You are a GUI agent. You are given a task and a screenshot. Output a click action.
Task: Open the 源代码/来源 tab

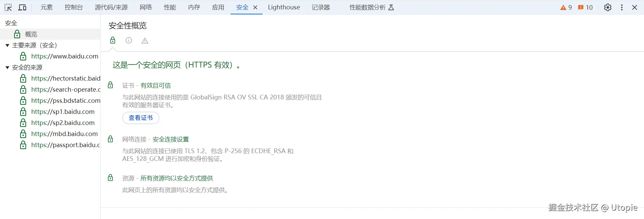click(x=111, y=7)
